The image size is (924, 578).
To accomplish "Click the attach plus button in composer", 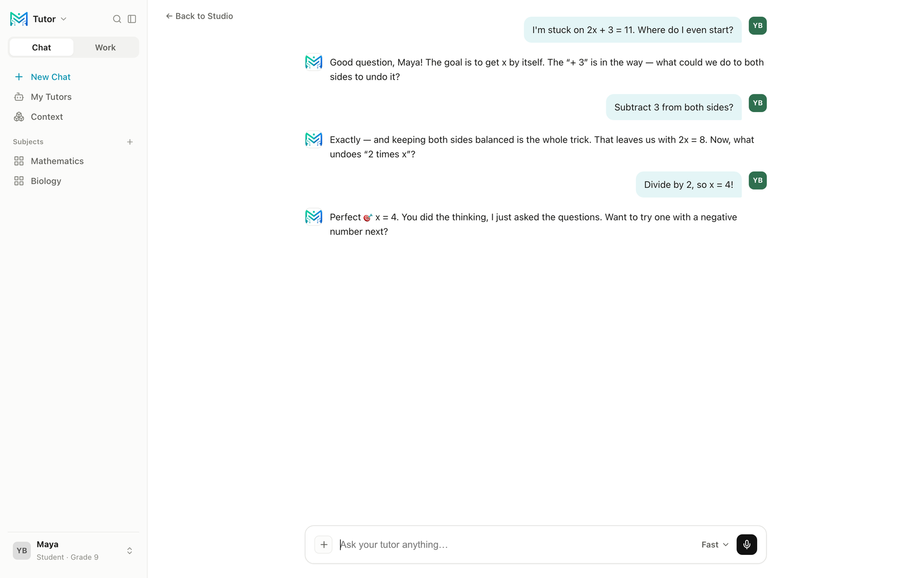I will coord(323,544).
